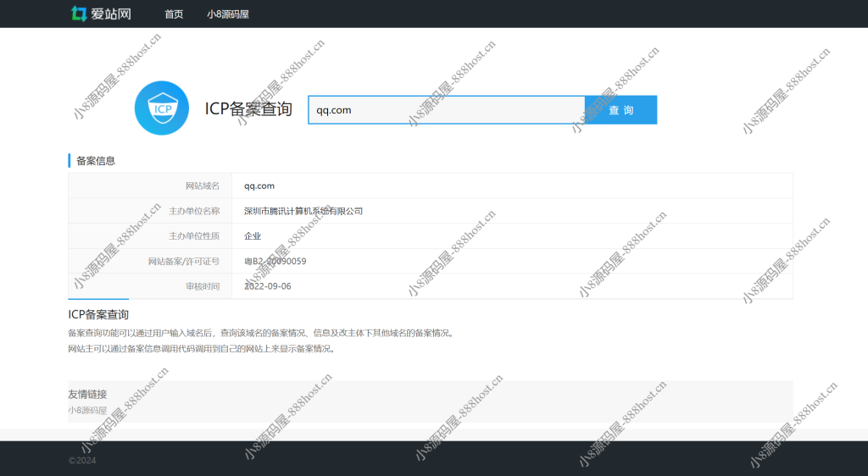The width and height of the screenshot is (868, 476).
Task: Select the ©2024 footer text
Action: pyautogui.click(x=82, y=461)
